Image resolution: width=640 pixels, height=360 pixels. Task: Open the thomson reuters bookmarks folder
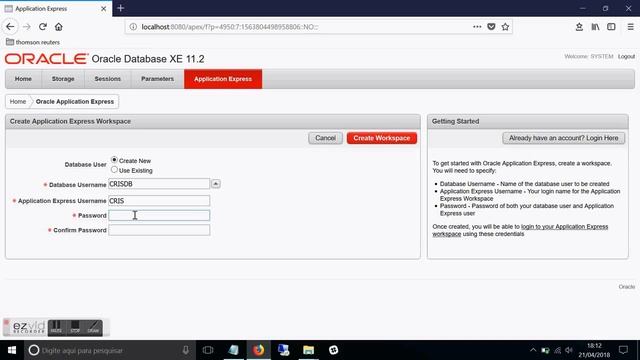(x=33, y=42)
